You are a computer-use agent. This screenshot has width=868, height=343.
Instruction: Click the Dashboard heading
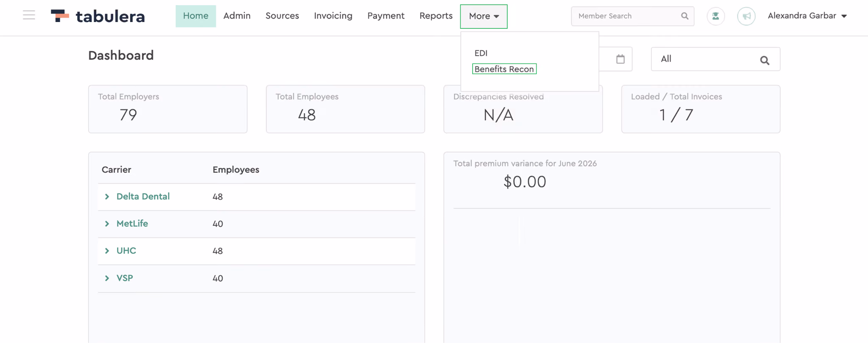121,55
